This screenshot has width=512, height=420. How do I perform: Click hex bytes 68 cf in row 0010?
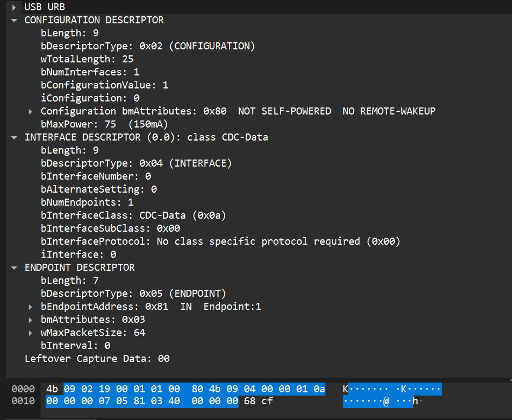pos(258,400)
